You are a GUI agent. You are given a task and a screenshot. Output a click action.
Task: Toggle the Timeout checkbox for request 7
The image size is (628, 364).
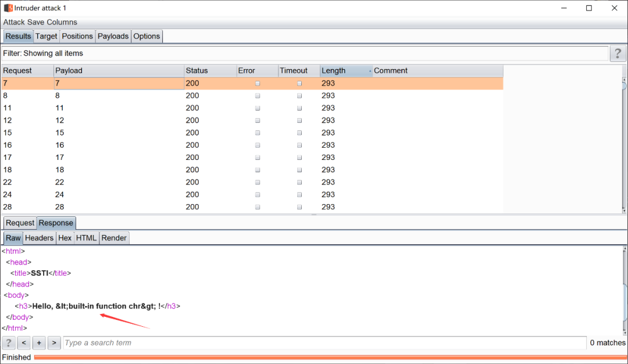point(299,83)
